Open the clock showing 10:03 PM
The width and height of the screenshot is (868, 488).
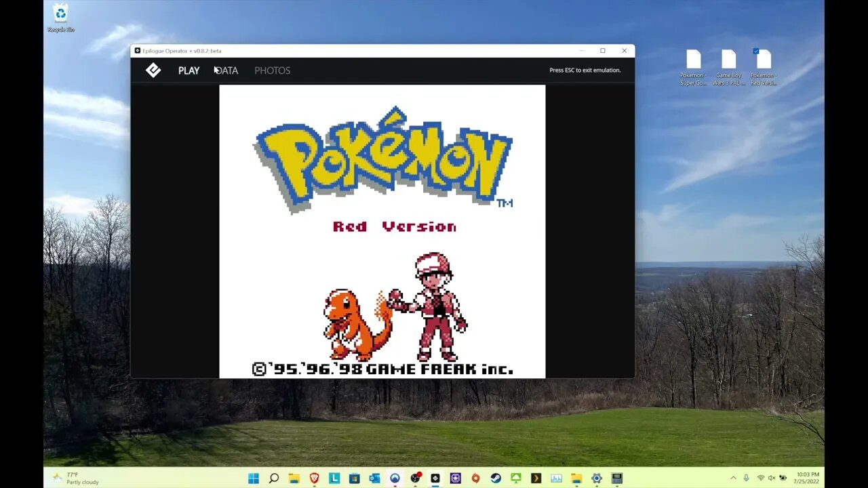coord(807,479)
